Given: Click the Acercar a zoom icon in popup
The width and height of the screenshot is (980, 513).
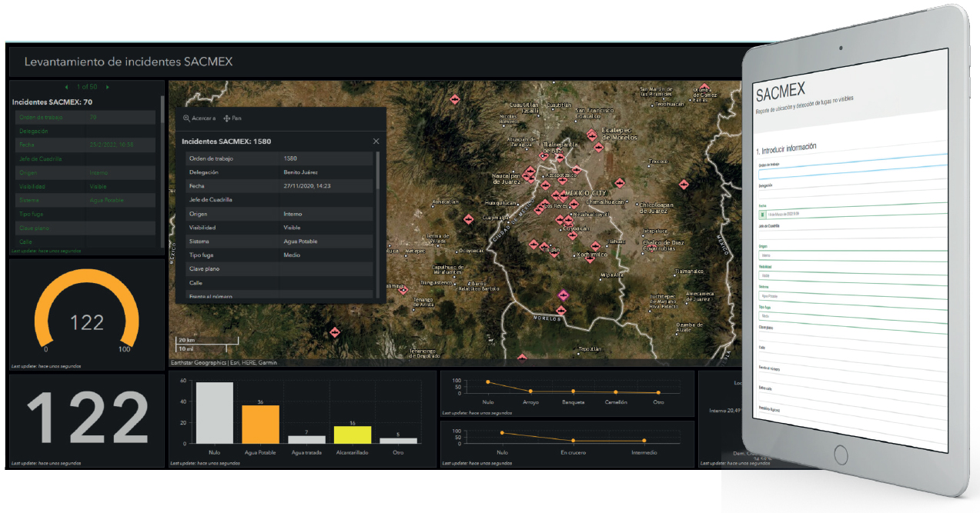Looking at the screenshot, I should (x=187, y=118).
